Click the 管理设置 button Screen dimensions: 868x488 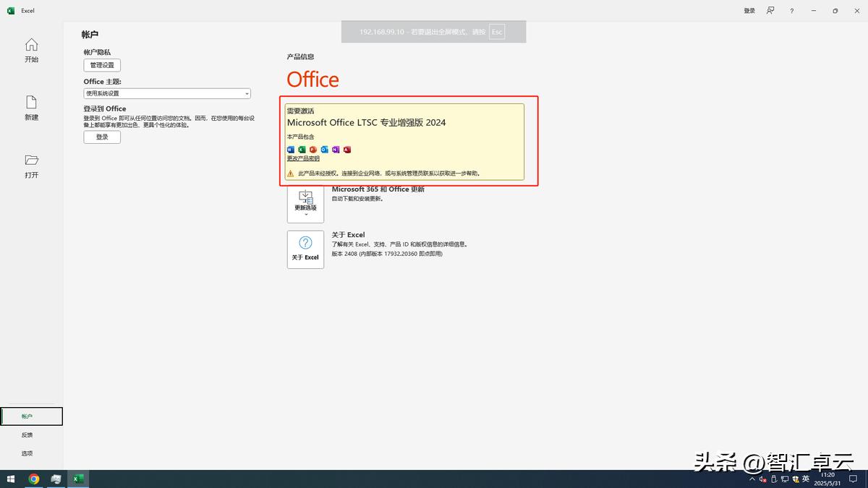tap(102, 65)
